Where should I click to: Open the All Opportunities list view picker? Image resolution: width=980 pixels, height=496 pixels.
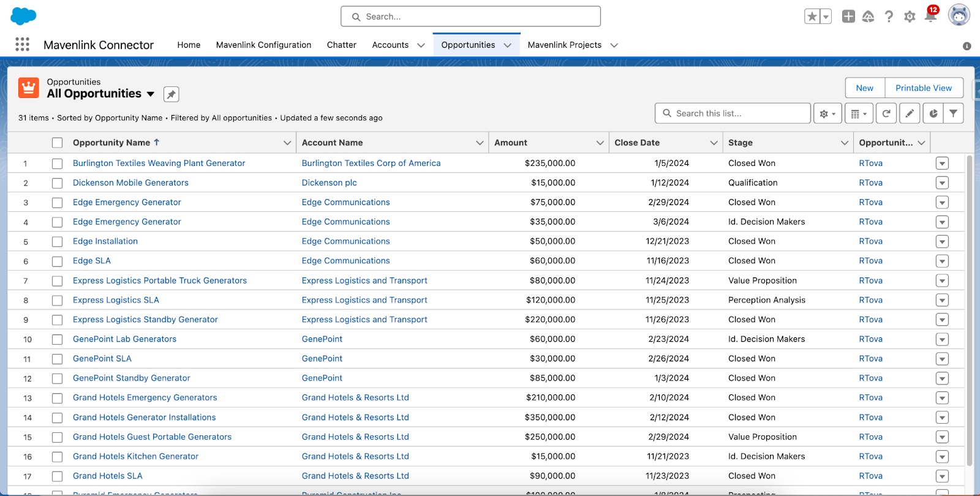click(x=151, y=94)
